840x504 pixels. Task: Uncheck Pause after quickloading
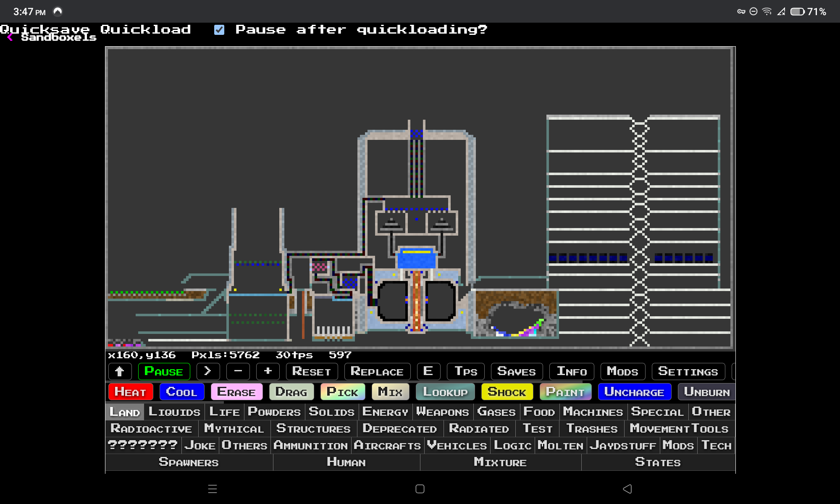[218, 29]
